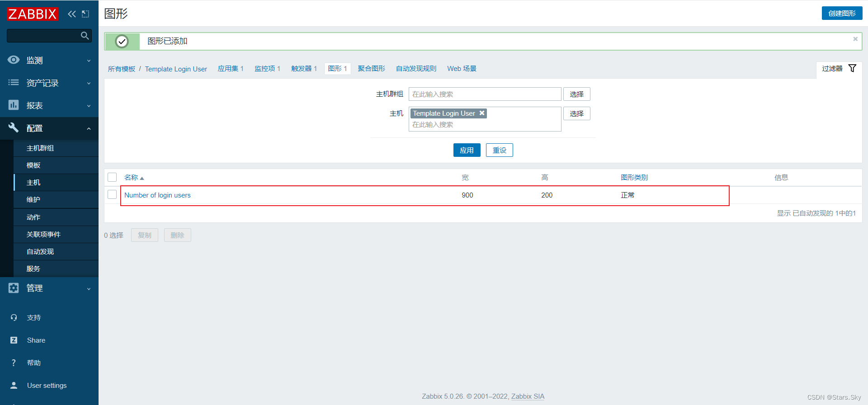Screen dimensions: 868x405
Task: Click the 所有模板 breadcrumb link
Action: (x=122, y=69)
